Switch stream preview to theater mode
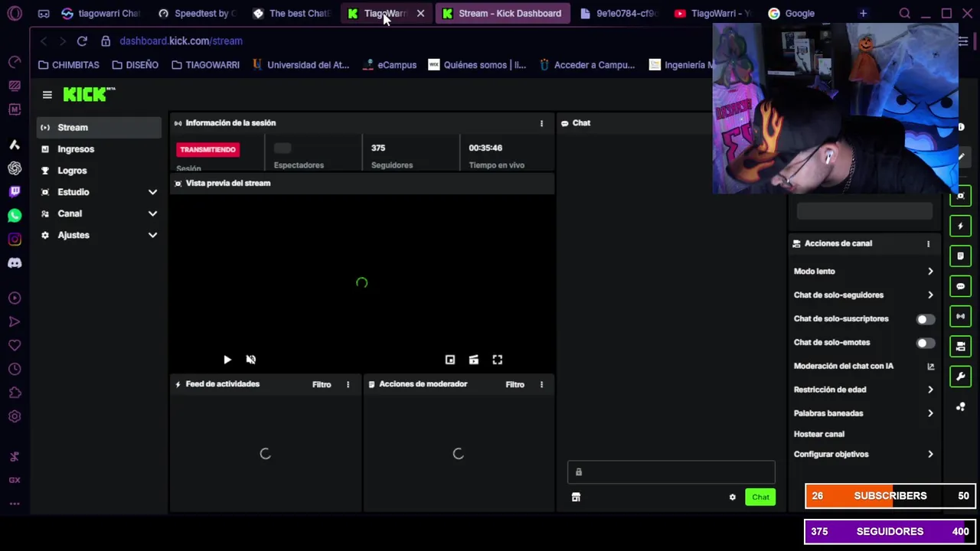980x551 pixels. pyautogui.click(x=474, y=360)
